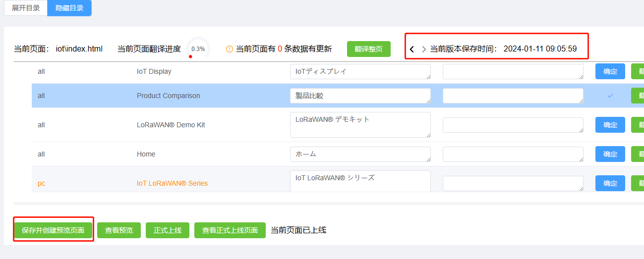
Task: Click the 製品比較 translation text box
Action: pyautogui.click(x=360, y=96)
